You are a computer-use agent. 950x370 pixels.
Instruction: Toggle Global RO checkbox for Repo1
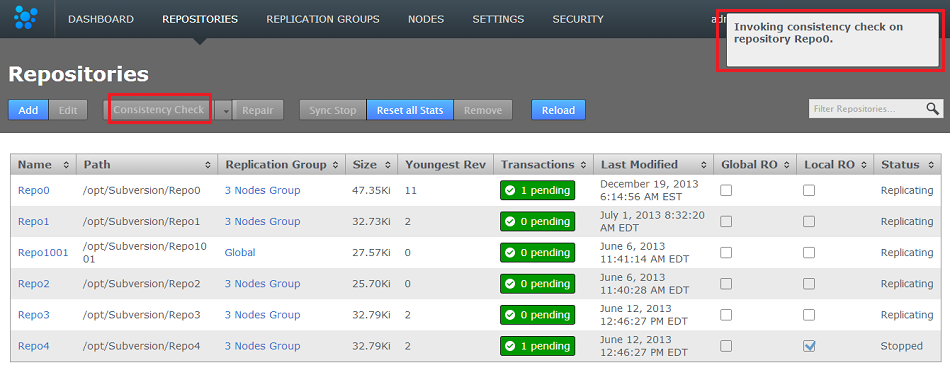click(726, 222)
